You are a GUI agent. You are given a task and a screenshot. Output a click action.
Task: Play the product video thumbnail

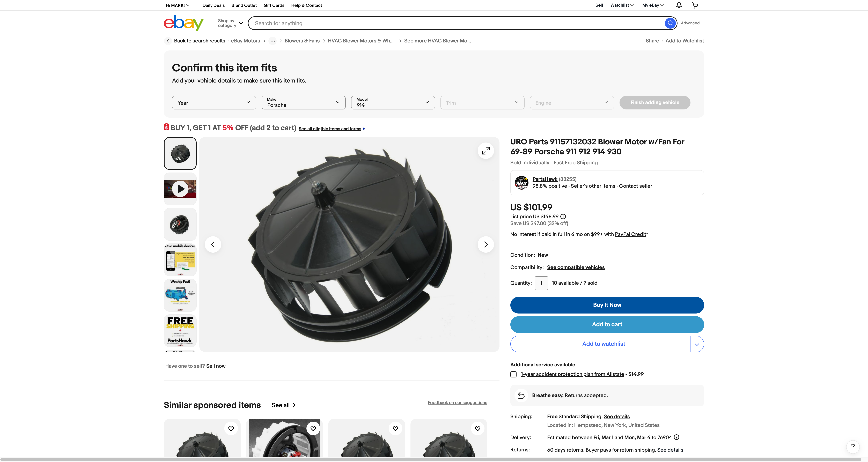180,189
